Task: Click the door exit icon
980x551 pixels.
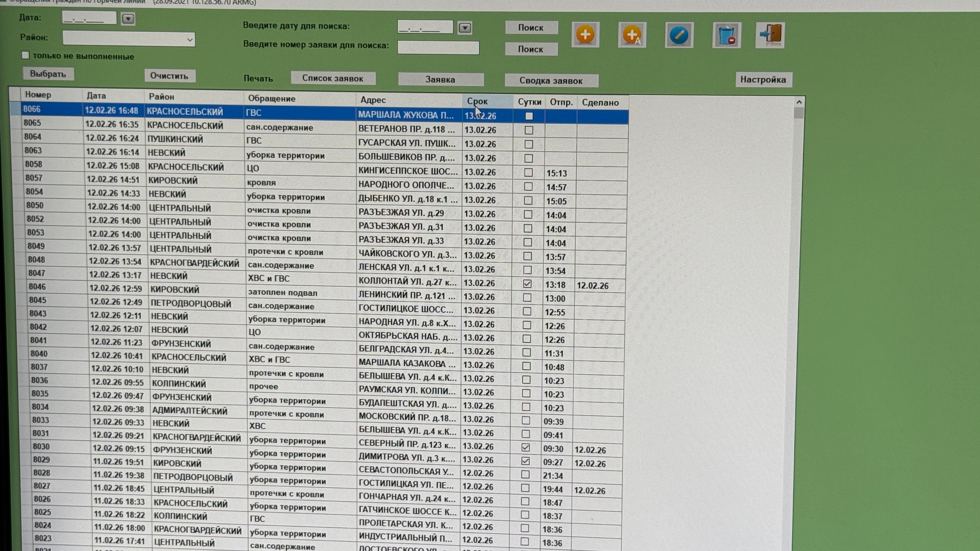Action: [770, 35]
